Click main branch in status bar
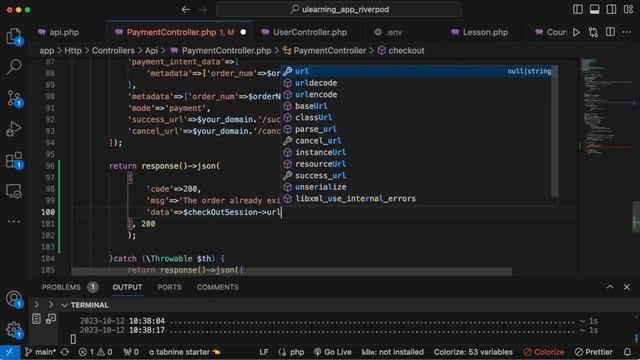This screenshot has height=360, width=640. [40, 352]
